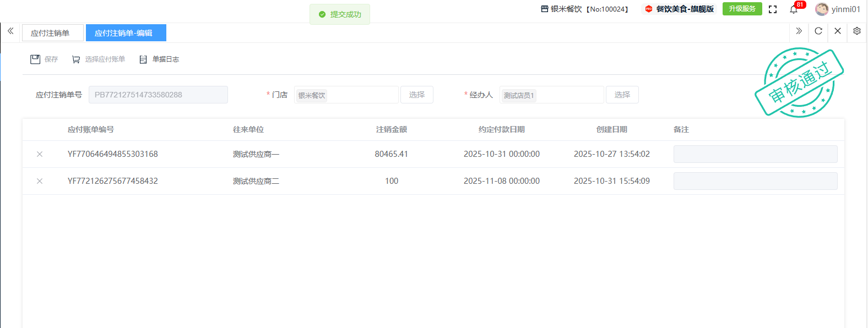Click the green 升级服务 button
This screenshot has width=868, height=328.
pos(742,9)
